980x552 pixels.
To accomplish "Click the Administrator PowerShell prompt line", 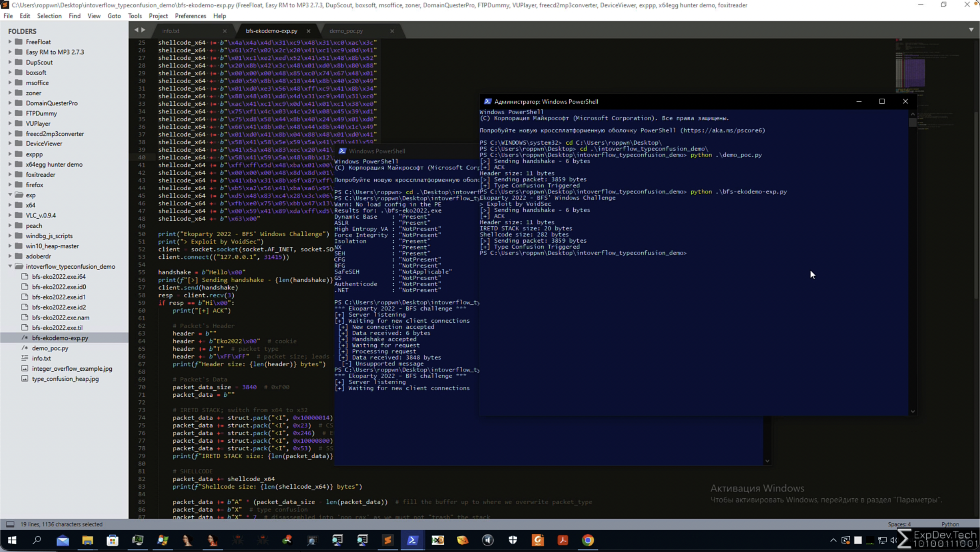I will [x=583, y=253].
